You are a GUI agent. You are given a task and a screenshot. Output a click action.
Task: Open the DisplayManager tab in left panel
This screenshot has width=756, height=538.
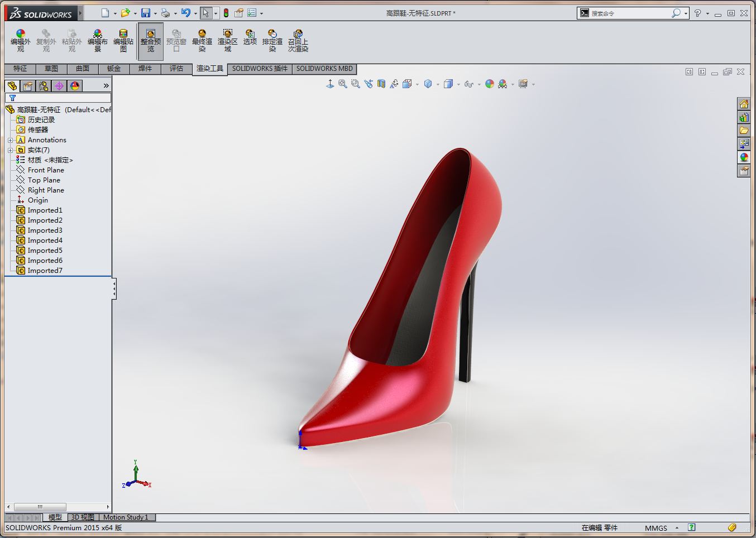[x=75, y=85]
